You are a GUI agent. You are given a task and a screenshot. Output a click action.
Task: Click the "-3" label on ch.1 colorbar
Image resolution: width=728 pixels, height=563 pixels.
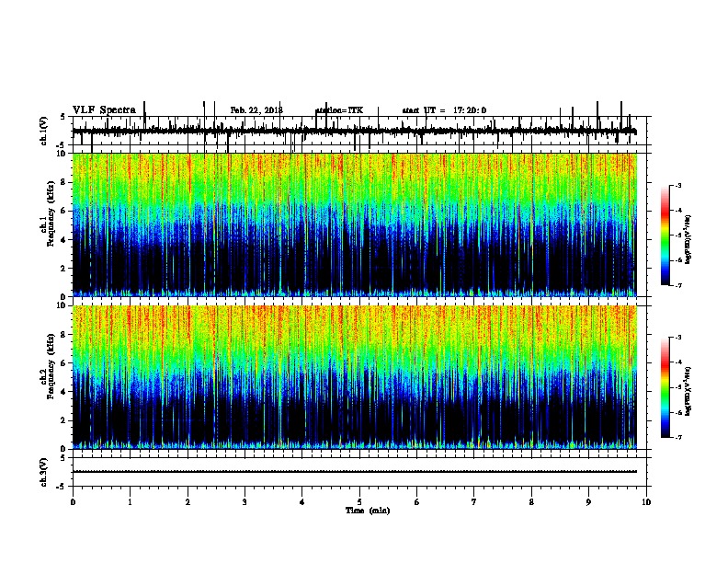coord(678,186)
